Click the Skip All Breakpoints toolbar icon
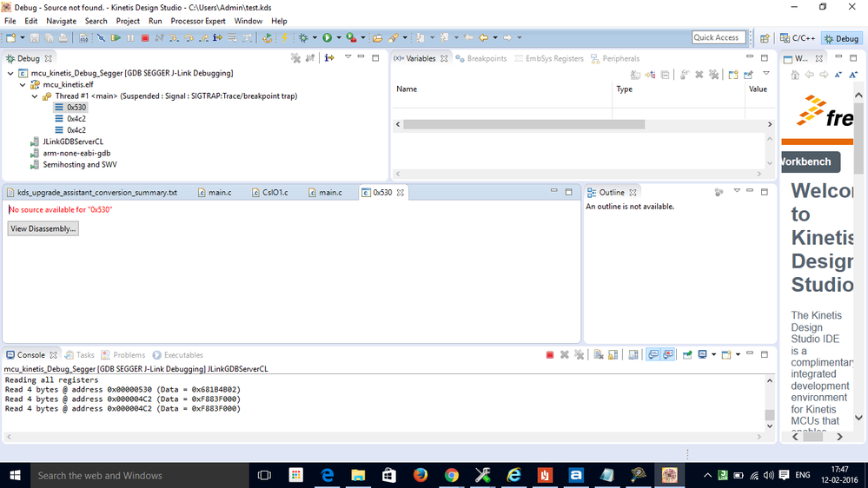 point(102,37)
